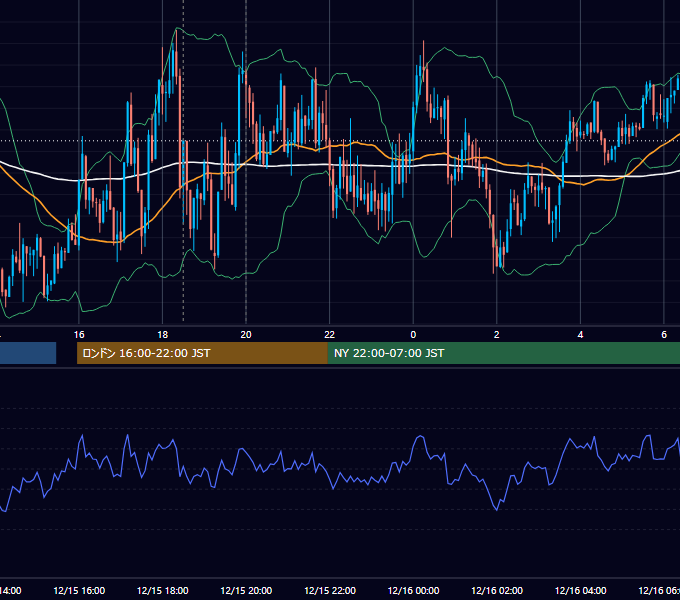Click the NY 22:00-07:00 JST session bar

(x=503, y=353)
